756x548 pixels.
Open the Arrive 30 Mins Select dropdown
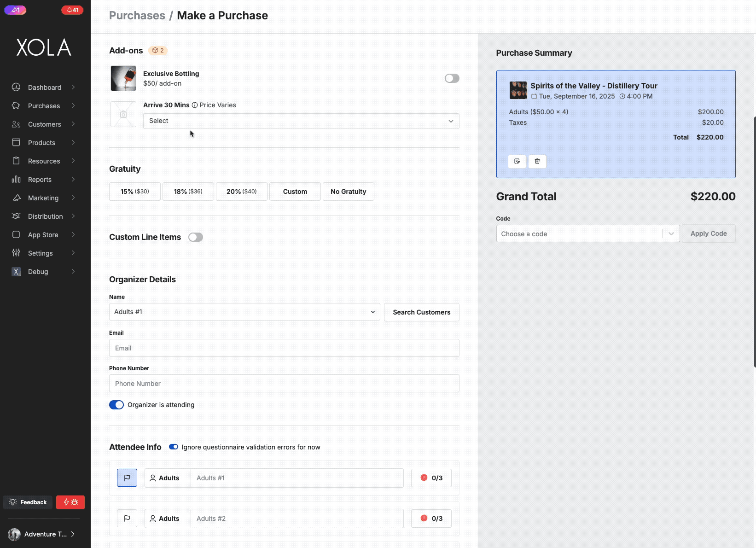tap(301, 121)
